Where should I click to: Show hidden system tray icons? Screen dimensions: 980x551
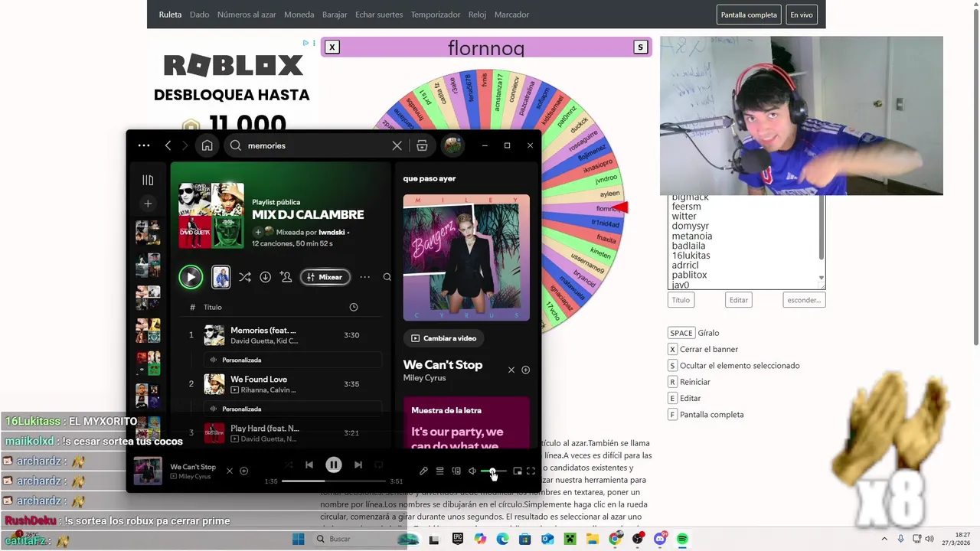(x=884, y=540)
